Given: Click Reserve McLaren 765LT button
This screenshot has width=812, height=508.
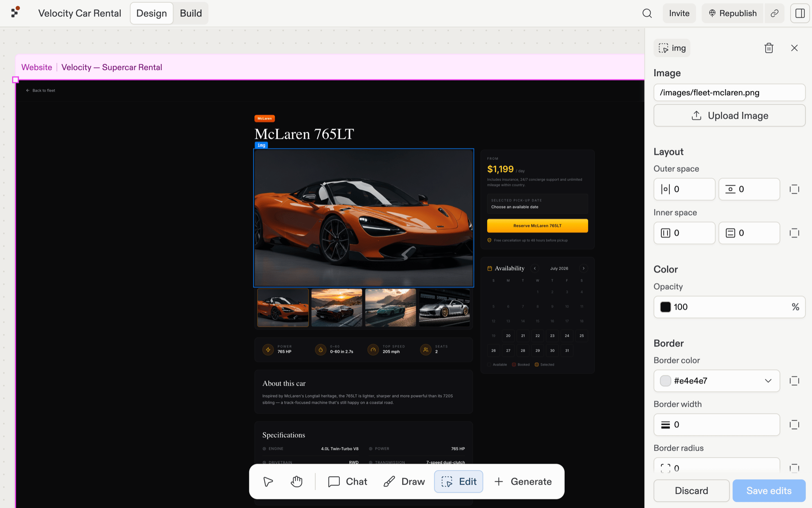Looking at the screenshot, I should tap(538, 226).
